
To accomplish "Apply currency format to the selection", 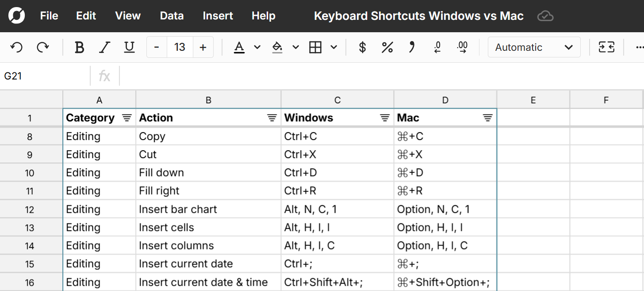I will [362, 47].
